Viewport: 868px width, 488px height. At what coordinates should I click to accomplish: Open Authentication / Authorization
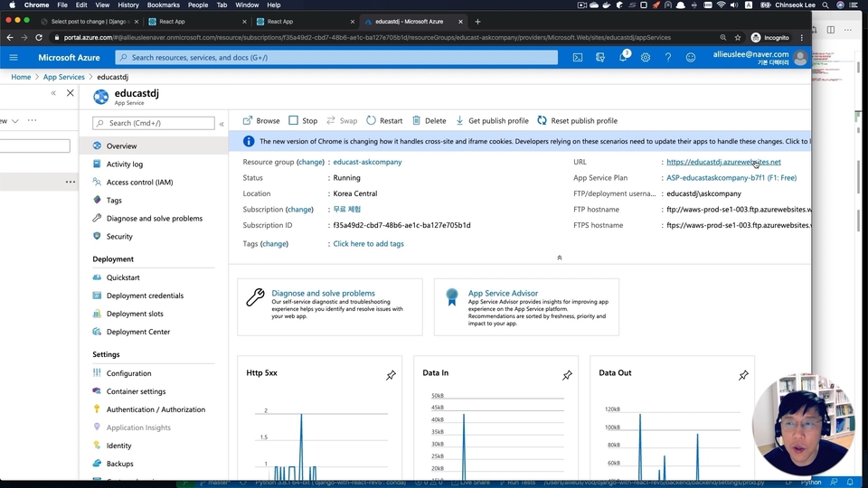pyautogui.click(x=154, y=409)
